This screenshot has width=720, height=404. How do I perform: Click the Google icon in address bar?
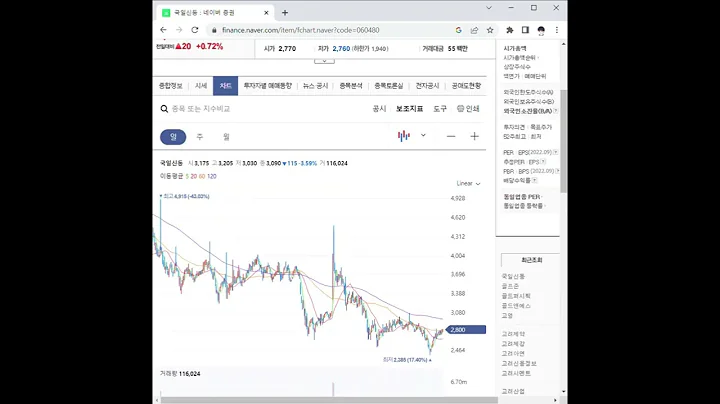[x=458, y=30]
